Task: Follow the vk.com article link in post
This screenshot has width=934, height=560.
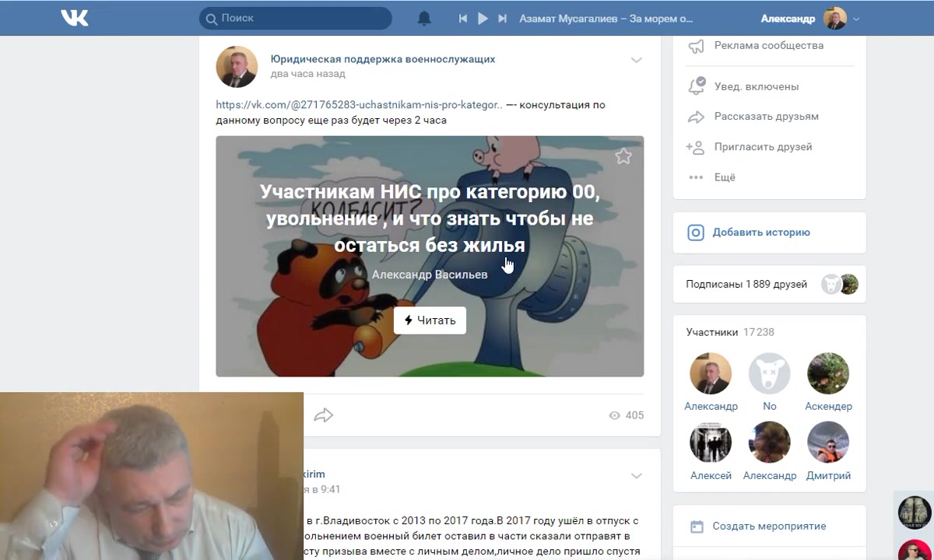Action: (x=359, y=105)
